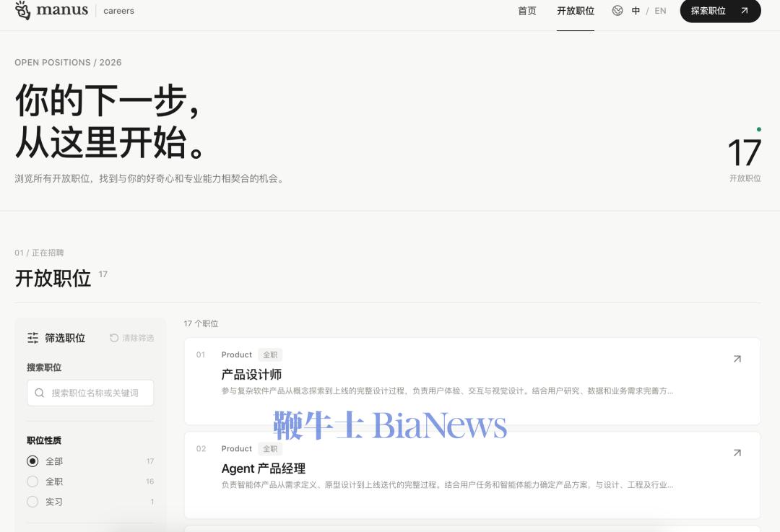Image resolution: width=780 pixels, height=532 pixels.
Task: Click the 实习 count 1
Action: pos(152,502)
